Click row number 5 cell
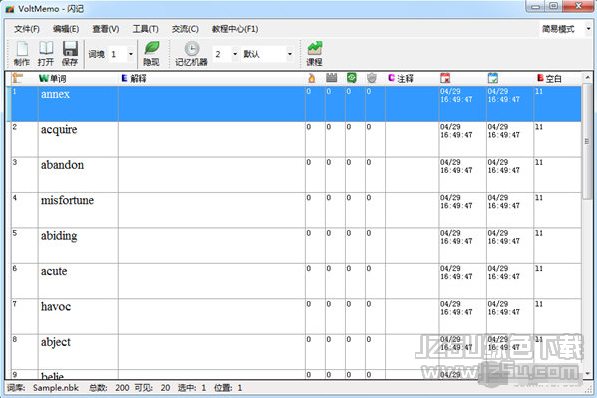This screenshot has height=398, width=597. click(x=25, y=246)
